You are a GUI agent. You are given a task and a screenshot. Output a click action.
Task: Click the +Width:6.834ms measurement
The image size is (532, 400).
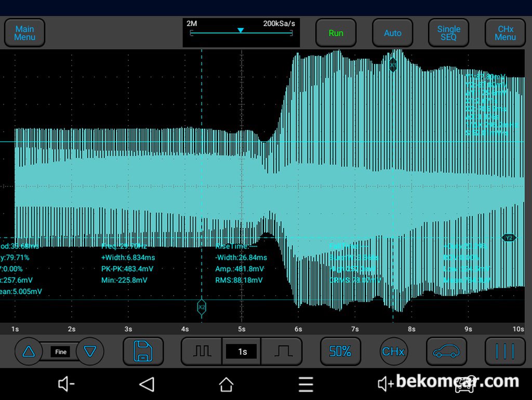(128, 258)
